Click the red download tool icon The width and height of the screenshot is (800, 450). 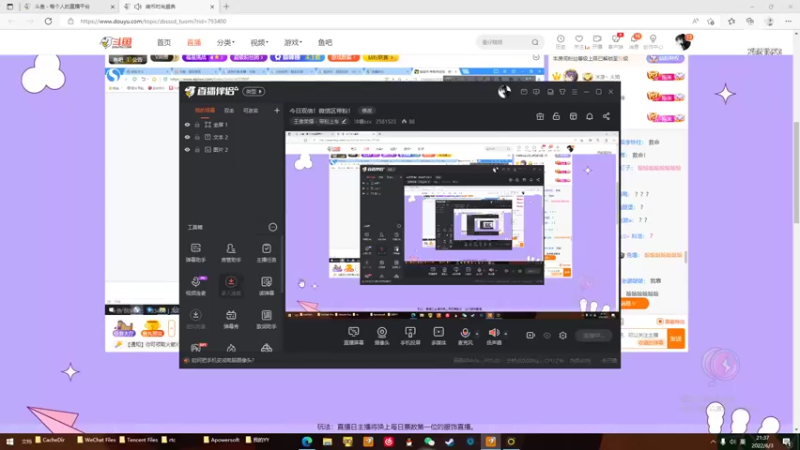[231, 282]
